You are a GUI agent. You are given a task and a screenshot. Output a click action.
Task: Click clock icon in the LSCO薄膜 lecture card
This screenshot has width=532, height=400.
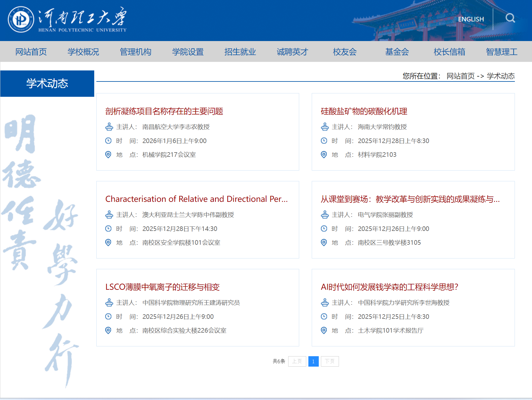tap(108, 316)
